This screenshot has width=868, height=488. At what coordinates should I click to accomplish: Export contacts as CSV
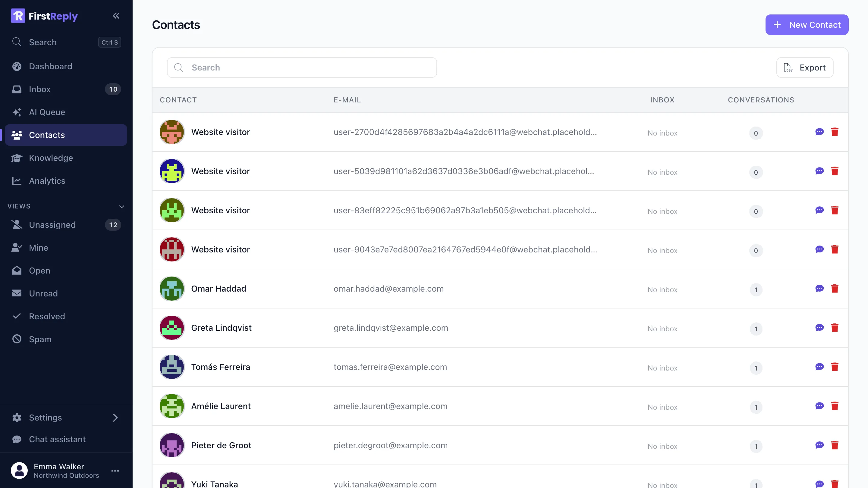pos(805,68)
